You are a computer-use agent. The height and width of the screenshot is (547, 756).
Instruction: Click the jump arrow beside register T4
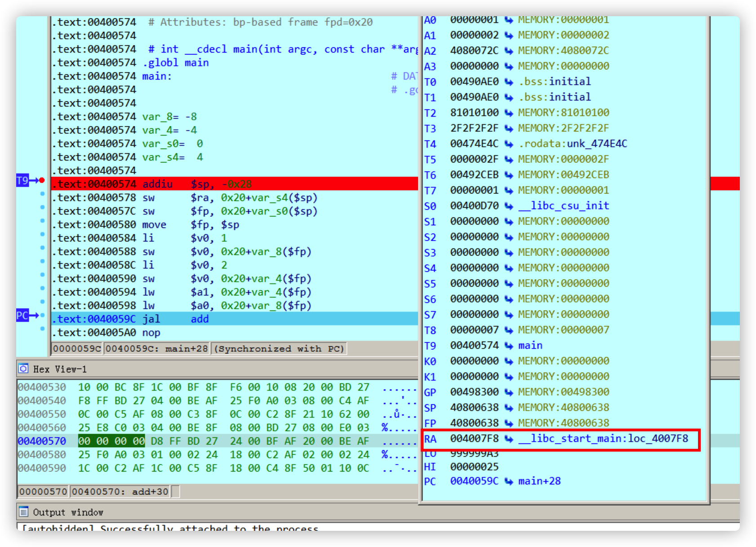(508, 144)
